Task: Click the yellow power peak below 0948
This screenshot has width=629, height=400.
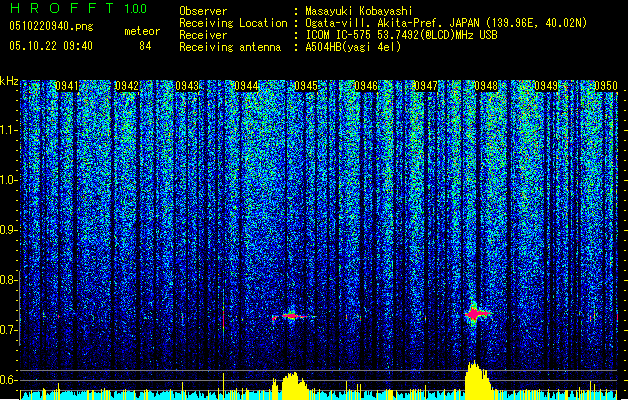Action: coord(477,379)
